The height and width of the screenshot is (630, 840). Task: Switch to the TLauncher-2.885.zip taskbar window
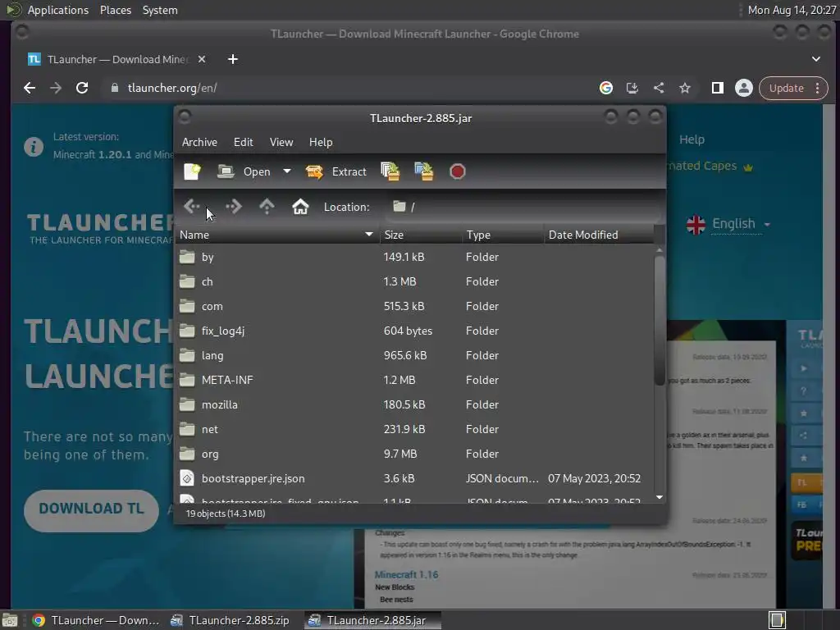[x=231, y=620]
